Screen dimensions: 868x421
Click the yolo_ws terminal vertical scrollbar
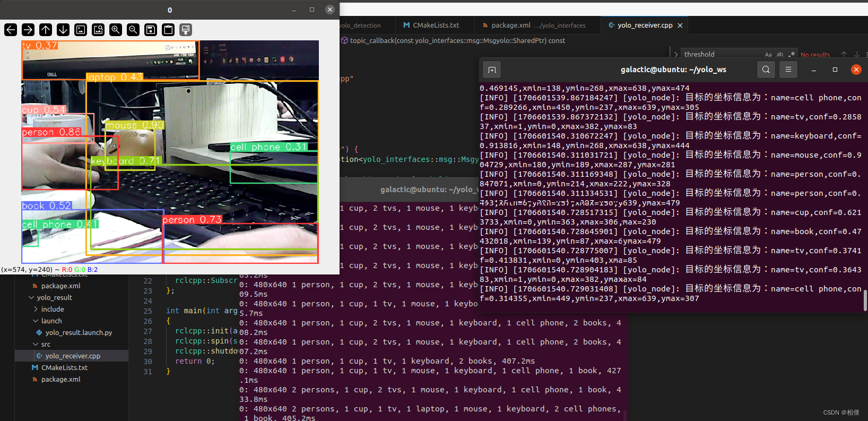865,300
